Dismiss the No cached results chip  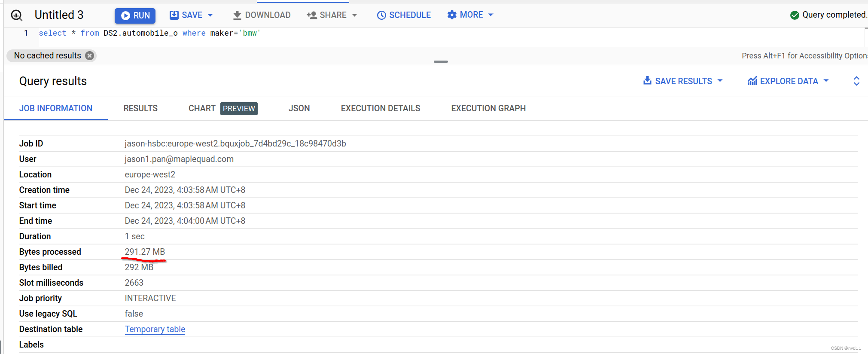(x=89, y=55)
